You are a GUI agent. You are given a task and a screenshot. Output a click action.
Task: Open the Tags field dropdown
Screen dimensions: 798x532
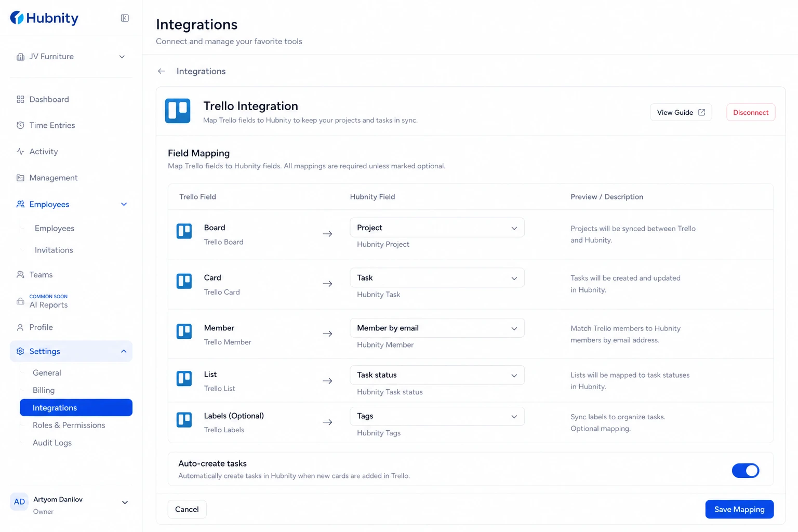(x=437, y=416)
